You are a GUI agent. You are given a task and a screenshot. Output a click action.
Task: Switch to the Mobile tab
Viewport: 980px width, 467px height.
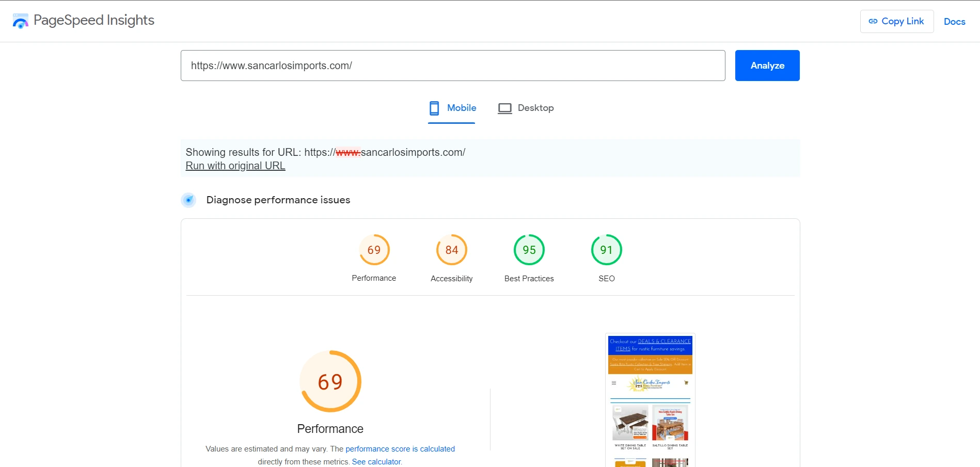452,108
